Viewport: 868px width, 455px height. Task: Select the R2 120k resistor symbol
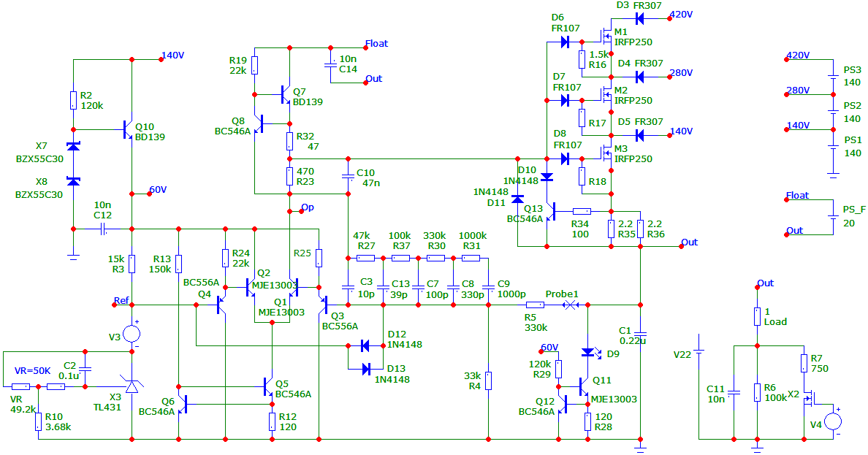73,100
